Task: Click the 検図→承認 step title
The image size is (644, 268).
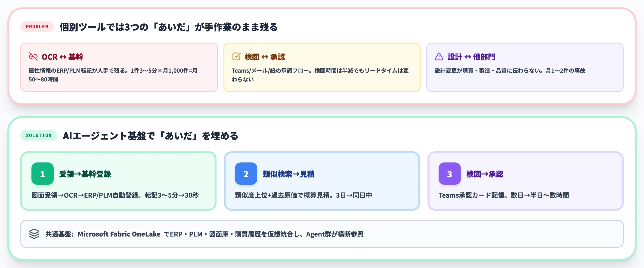Action: coord(484,174)
